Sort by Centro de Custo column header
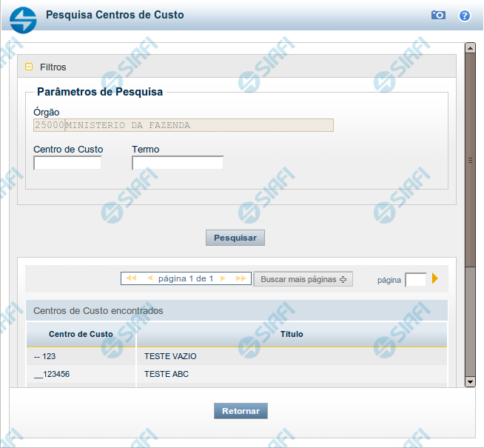Image resolution: width=484 pixels, height=448 pixels. [x=81, y=334]
